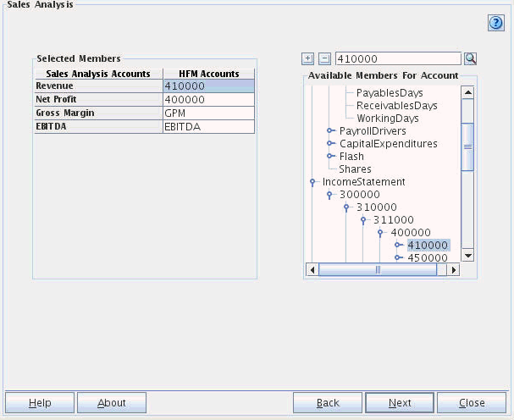The width and height of the screenshot is (514, 420).
Task: Click the Net Profit cell 400000
Action: [x=208, y=100]
